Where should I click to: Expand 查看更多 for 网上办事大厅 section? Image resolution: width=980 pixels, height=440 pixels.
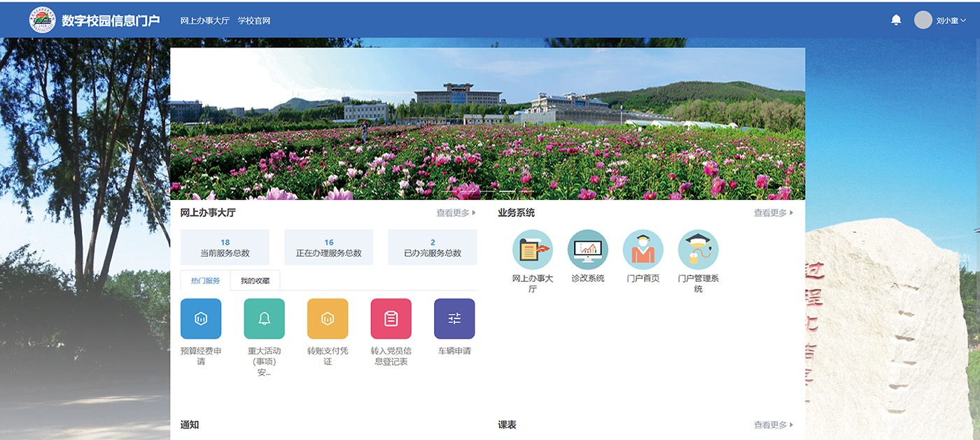click(456, 213)
